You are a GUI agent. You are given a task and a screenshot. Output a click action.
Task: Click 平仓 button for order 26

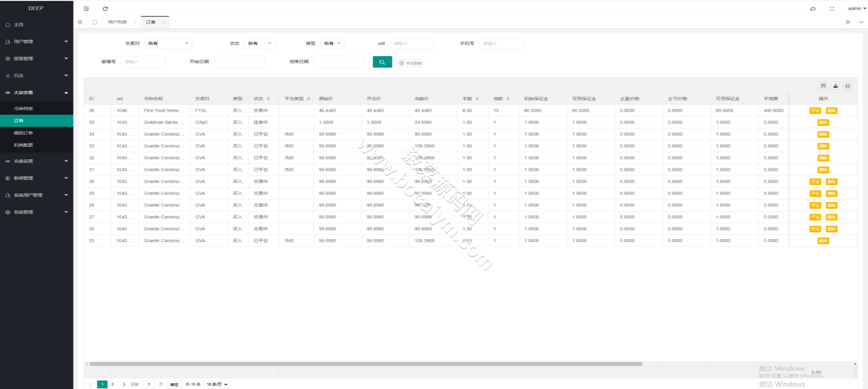click(x=815, y=229)
